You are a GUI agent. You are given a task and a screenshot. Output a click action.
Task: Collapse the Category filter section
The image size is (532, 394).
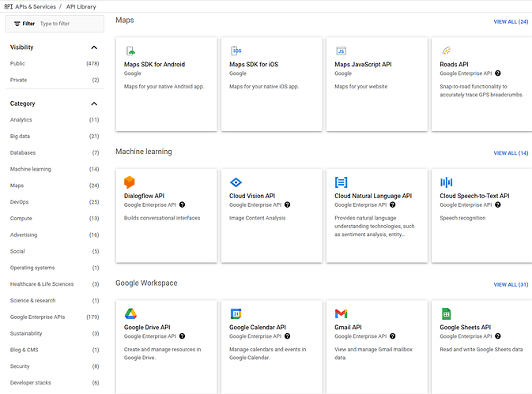(95, 103)
